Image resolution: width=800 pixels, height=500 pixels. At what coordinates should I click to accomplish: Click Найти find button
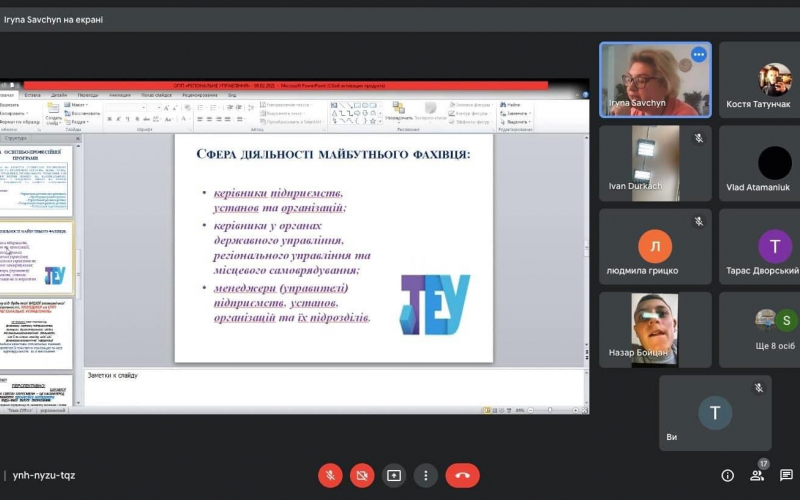tap(510, 105)
